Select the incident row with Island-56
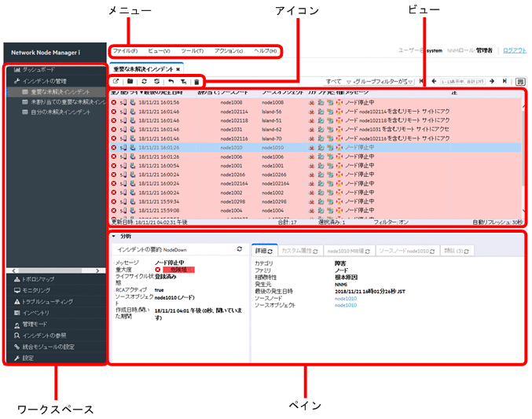The image size is (532, 419). tap(316, 112)
